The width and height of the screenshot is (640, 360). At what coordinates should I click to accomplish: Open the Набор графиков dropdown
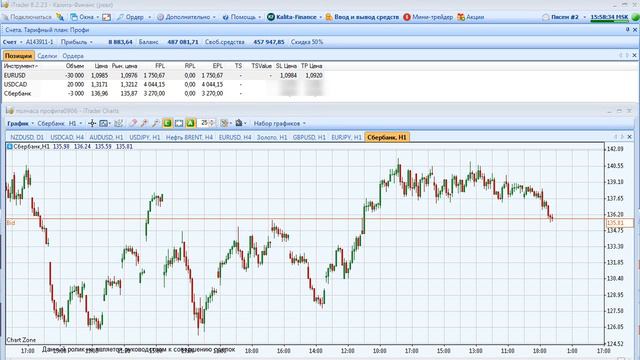(279, 123)
